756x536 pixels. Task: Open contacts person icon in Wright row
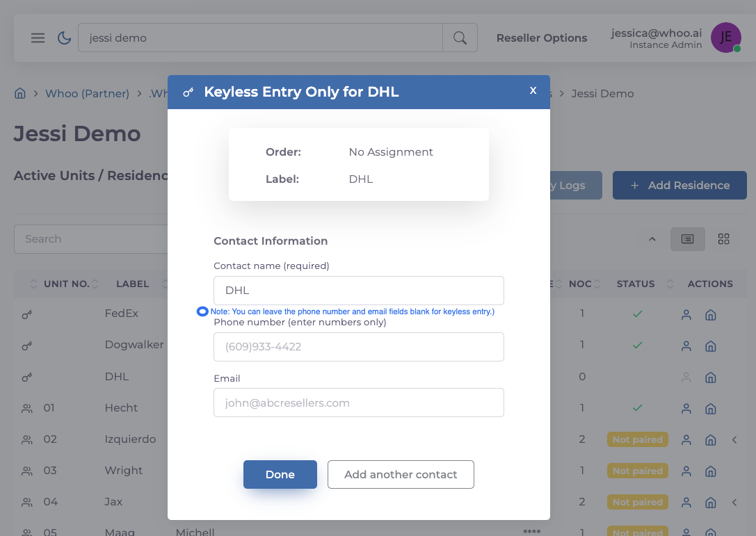click(686, 471)
